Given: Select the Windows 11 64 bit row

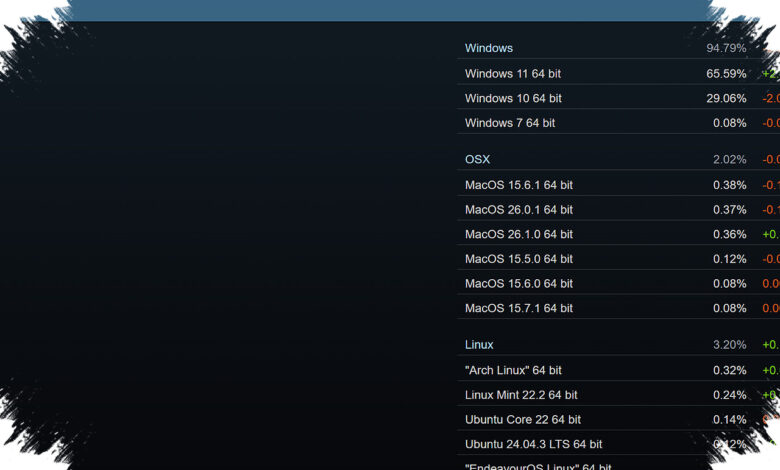Looking at the screenshot, I should click(x=618, y=74).
